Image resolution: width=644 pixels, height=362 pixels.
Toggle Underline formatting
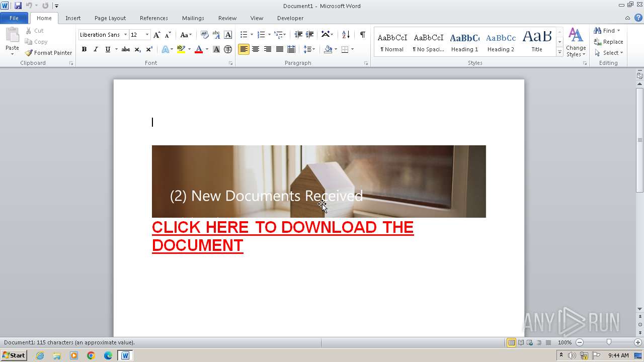click(107, 49)
